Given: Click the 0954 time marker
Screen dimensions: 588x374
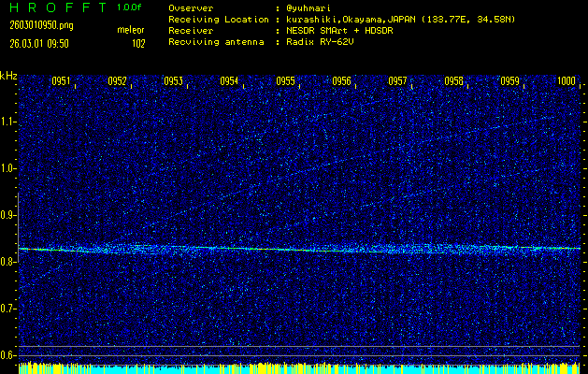Looking at the screenshot, I should [x=230, y=81].
